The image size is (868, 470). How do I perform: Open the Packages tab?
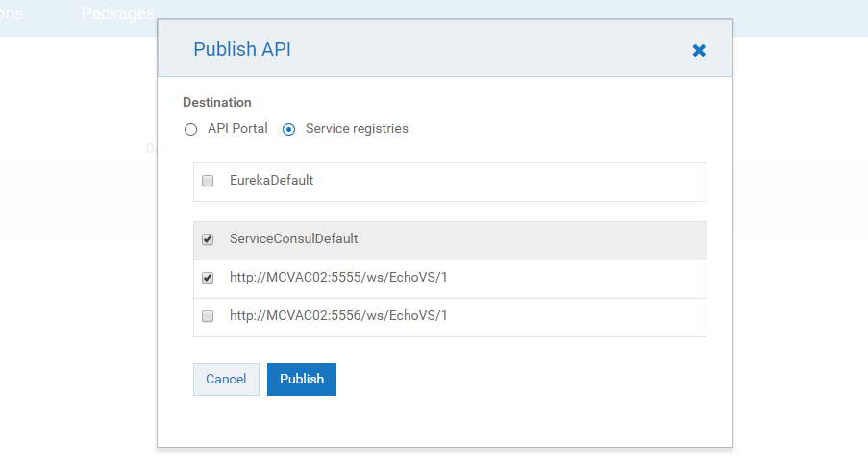117,13
